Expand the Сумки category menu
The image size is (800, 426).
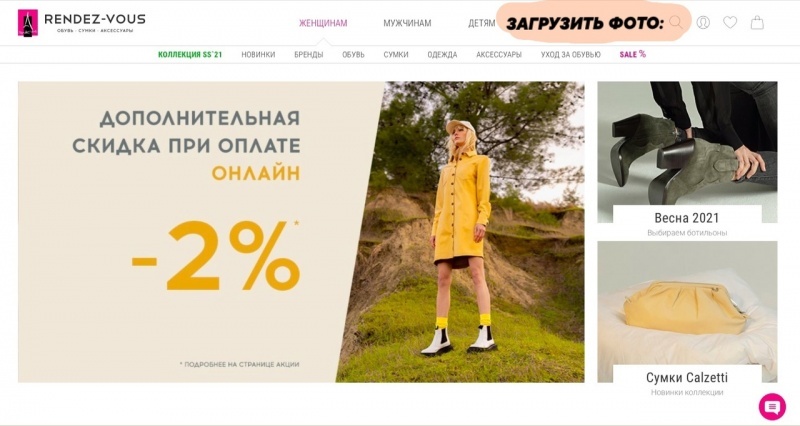pyautogui.click(x=396, y=55)
